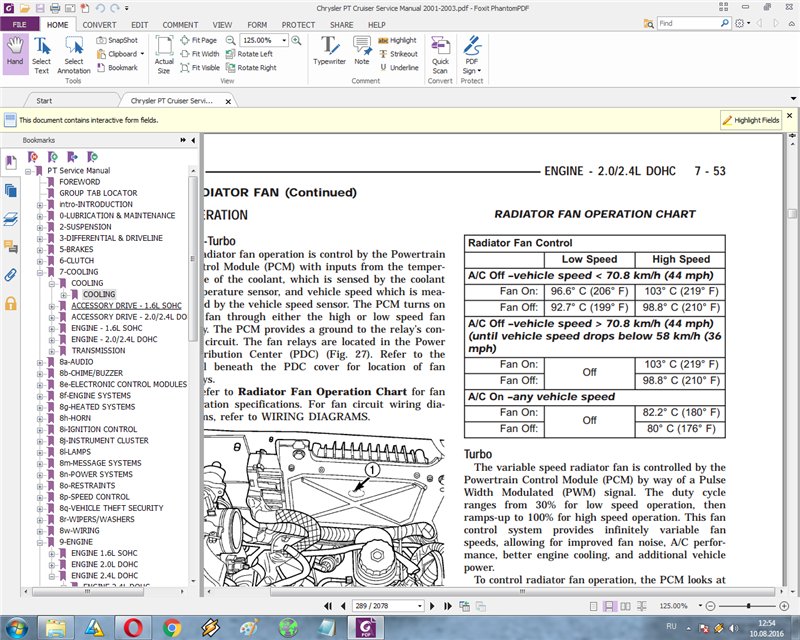The width and height of the screenshot is (800, 640).
Task: Open the 8a-AUDIO bookmark
Action: tap(76, 362)
